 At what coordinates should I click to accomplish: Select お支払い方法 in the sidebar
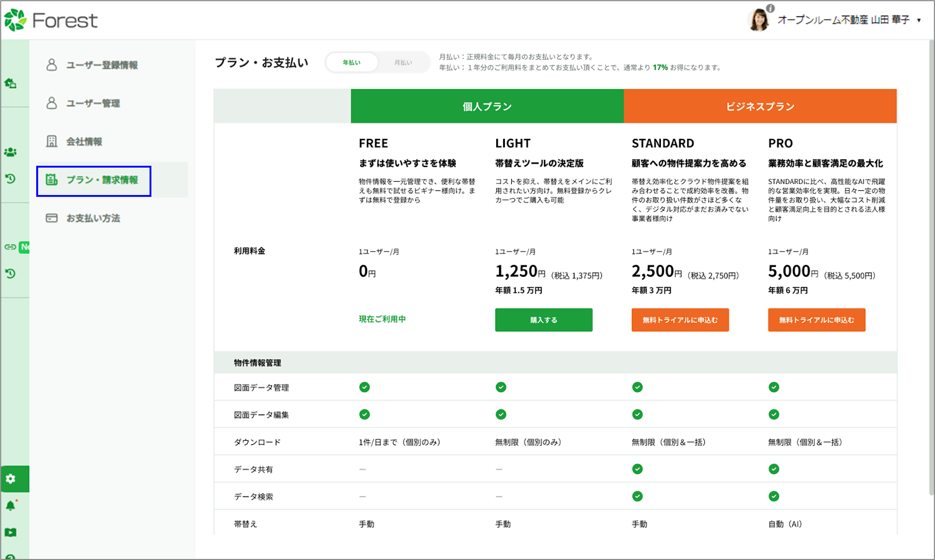point(93,218)
